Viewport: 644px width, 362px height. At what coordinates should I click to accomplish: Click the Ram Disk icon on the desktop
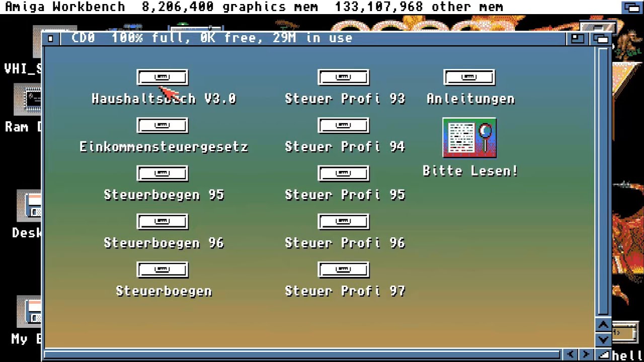click(x=28, y=101)
